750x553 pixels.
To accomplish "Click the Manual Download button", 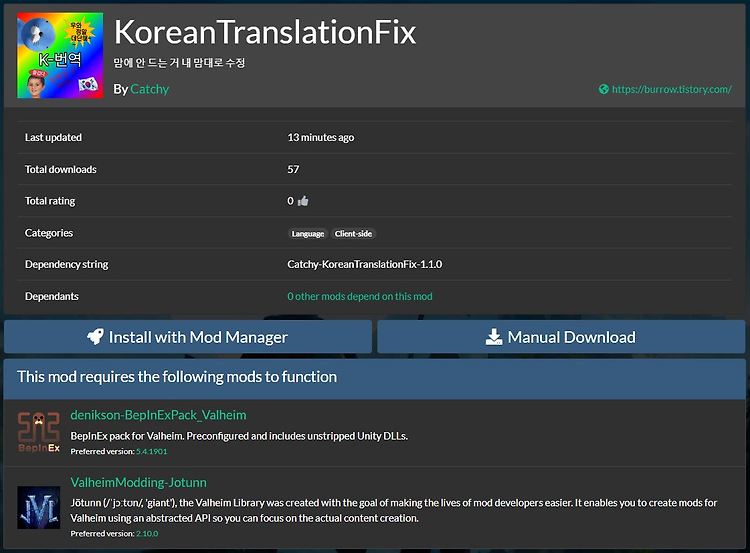I will pyautogui.click(x=561, y=337).
